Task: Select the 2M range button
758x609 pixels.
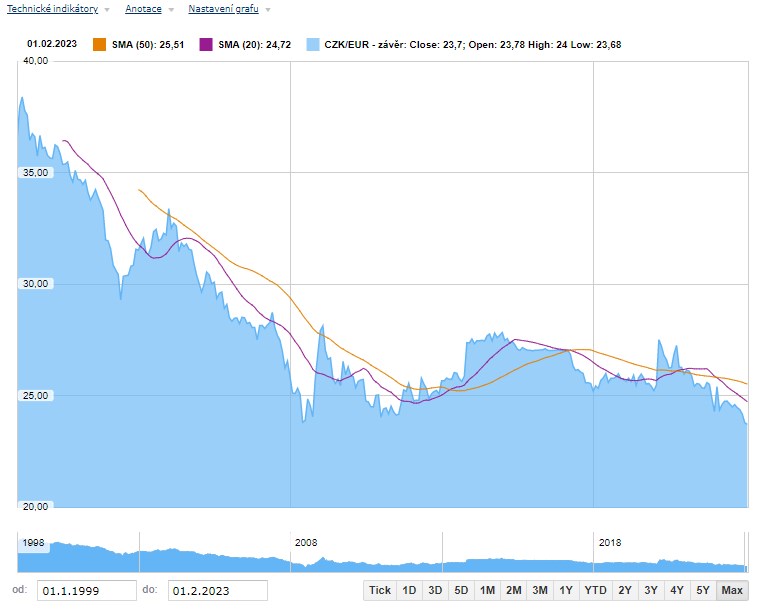Action: point(513,590)
